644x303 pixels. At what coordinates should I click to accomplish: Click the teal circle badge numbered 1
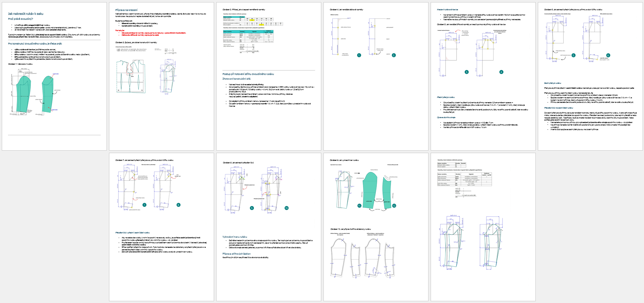pyautogui.click(x=359, y=55)
